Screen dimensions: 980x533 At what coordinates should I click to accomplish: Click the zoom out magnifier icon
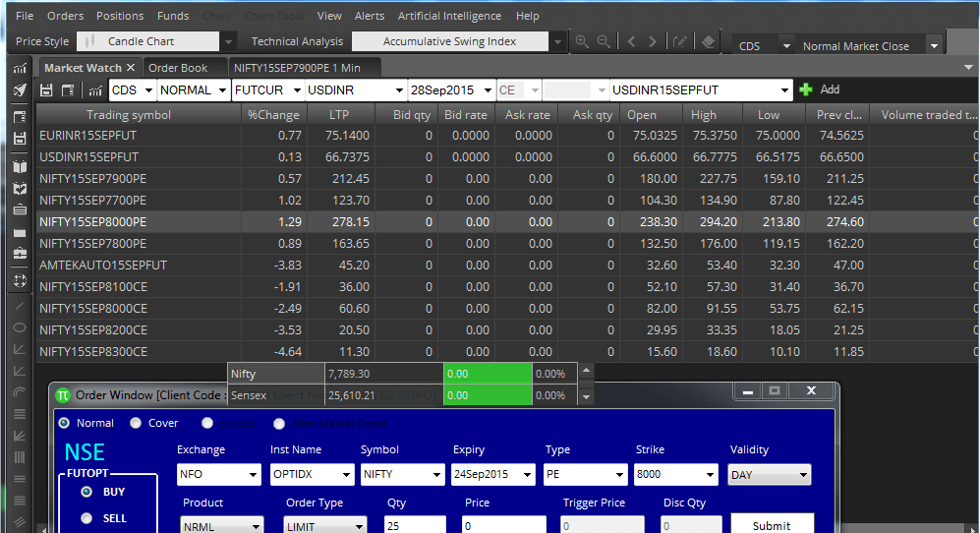pos(604,41)
